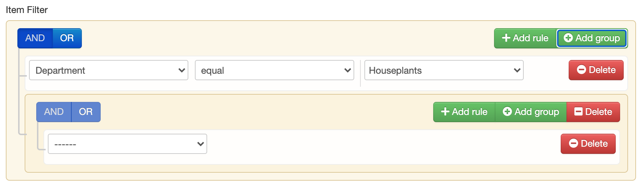The width and height of the screenshot is (644, 185).
Task: Open the equal operator dropdown
Action: tap(274, 70)
